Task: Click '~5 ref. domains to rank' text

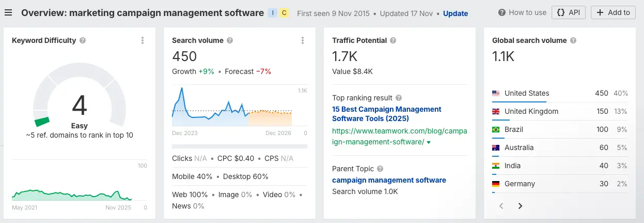Action: point(80,135)
